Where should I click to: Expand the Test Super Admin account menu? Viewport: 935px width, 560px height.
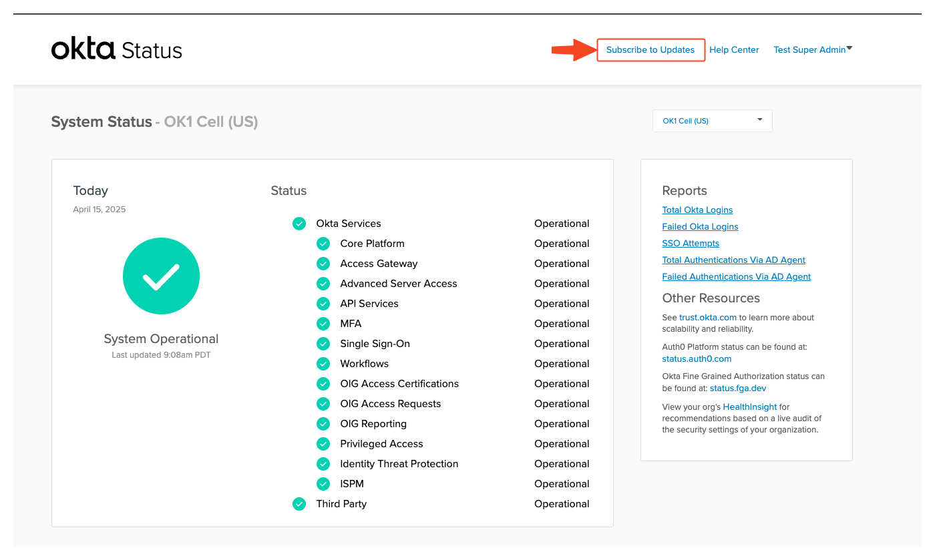tap(812, 49)
